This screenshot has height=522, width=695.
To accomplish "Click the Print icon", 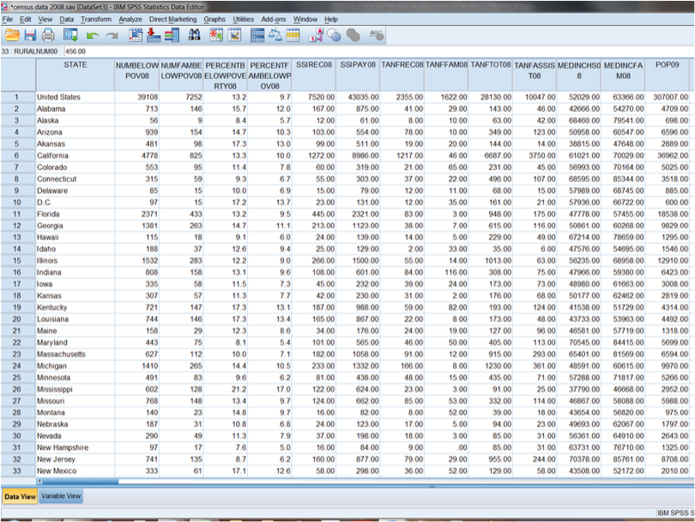I will tap(48, 35).
